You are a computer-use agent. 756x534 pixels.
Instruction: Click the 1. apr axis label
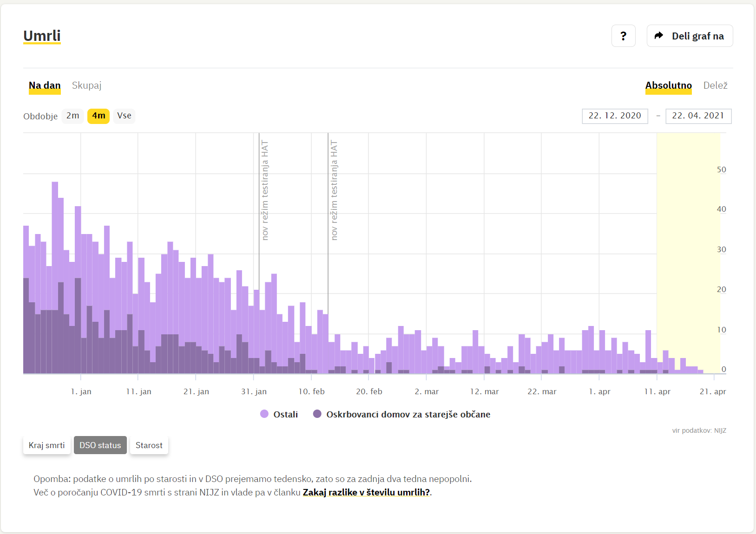click(x=599, y=391)
